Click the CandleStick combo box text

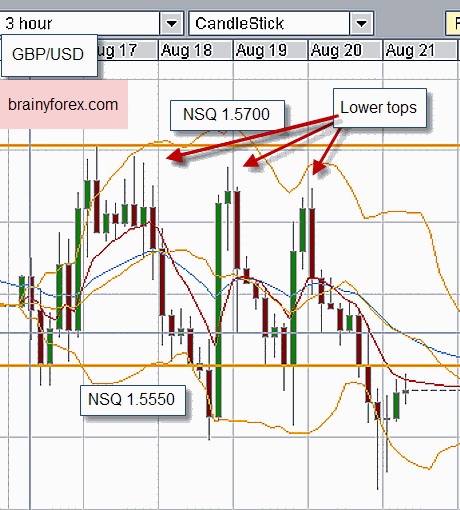coord(239,23)
